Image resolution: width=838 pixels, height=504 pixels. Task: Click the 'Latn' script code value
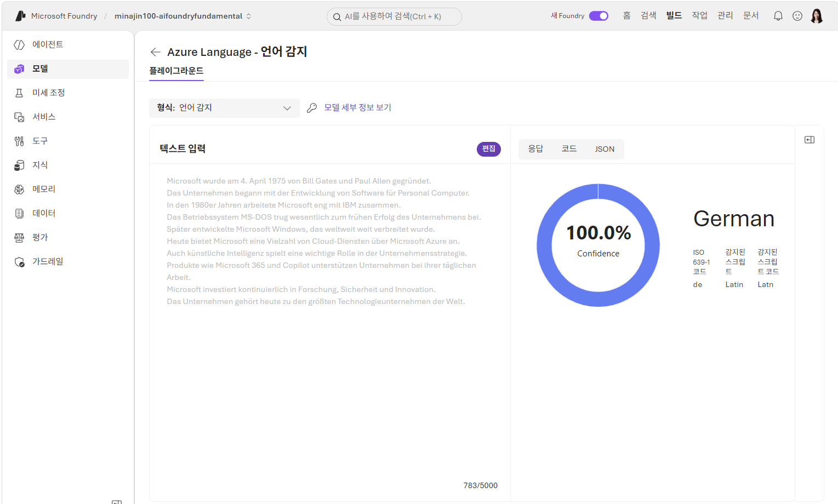pos(766,285)
